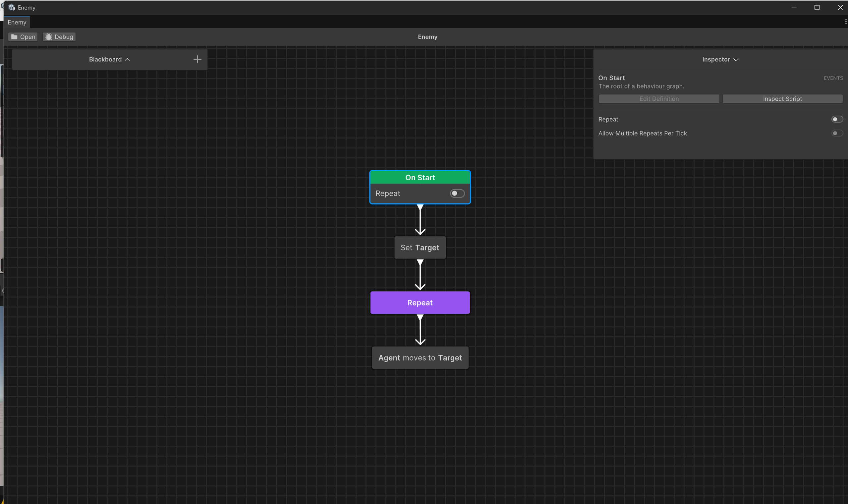Expand the Inspector header options

tap(736, 59)
